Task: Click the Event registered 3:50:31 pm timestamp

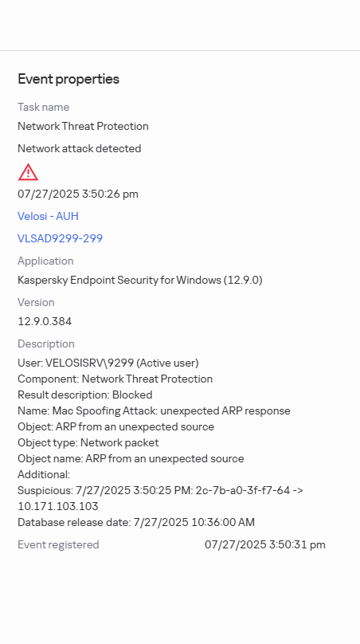Action: click(x=265, y=544)
